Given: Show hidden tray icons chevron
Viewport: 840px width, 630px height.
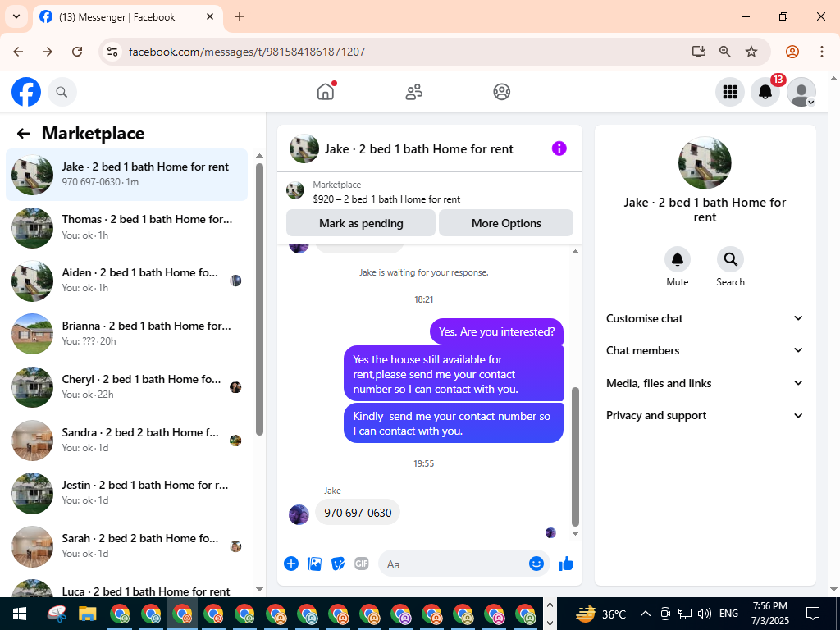Looking at the screenshot, I should 646,614.
